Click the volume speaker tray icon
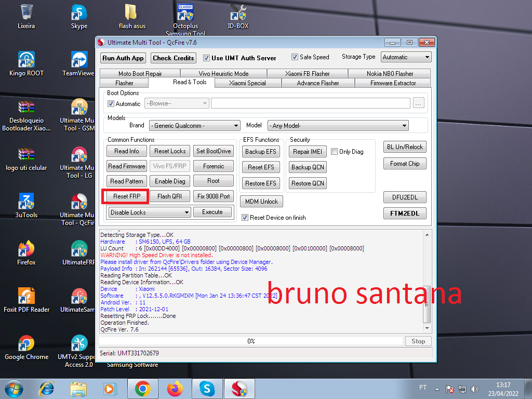 click(x=475, y=389)
